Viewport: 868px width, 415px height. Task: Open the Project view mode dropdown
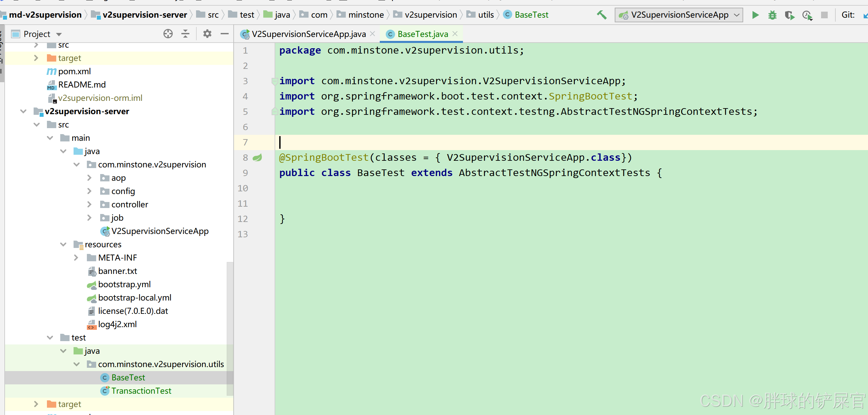[59, 34]
